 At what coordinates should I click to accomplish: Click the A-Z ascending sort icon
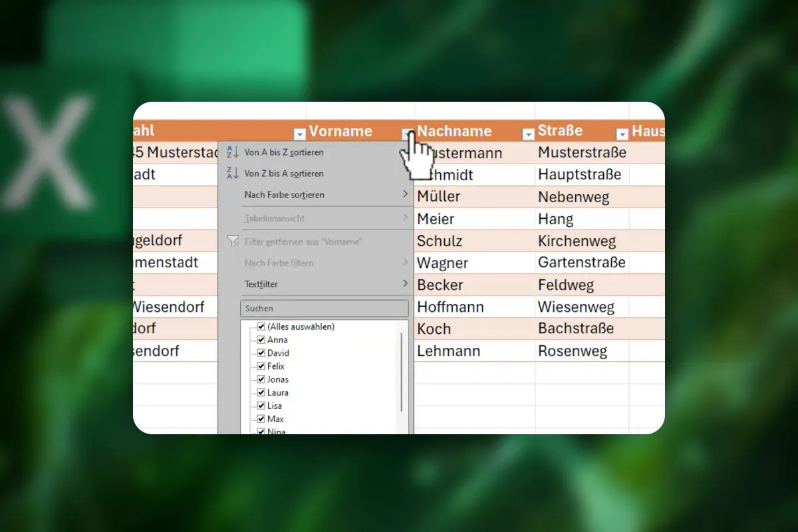point(232,152)
